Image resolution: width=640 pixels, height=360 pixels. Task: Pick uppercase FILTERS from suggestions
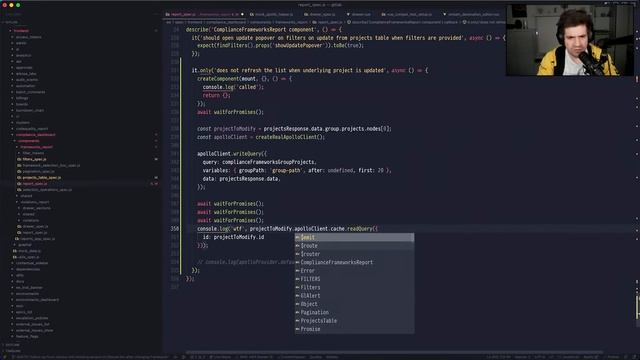[x=354, y=279]
